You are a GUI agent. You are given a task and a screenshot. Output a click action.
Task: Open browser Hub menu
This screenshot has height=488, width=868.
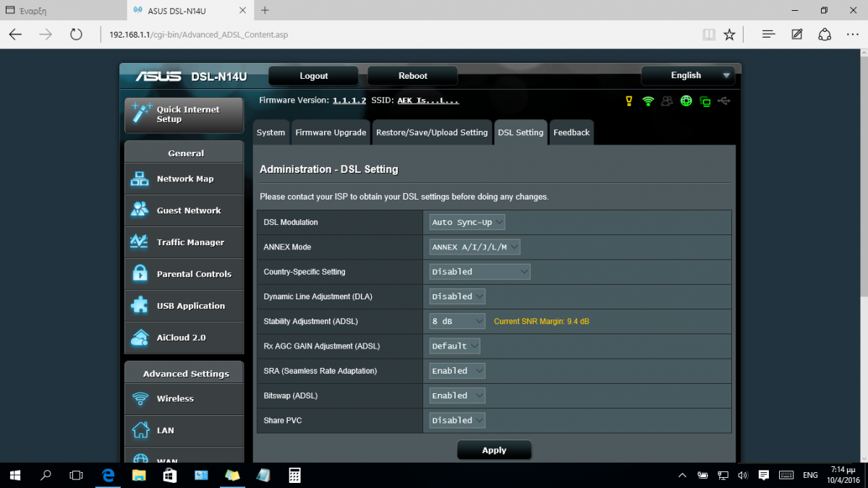click(769, 34)
